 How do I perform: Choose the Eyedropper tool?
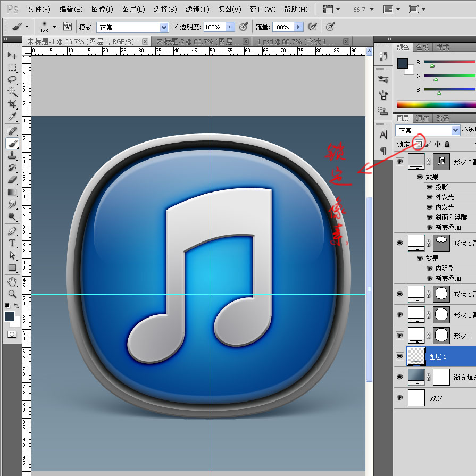point(12,116)
